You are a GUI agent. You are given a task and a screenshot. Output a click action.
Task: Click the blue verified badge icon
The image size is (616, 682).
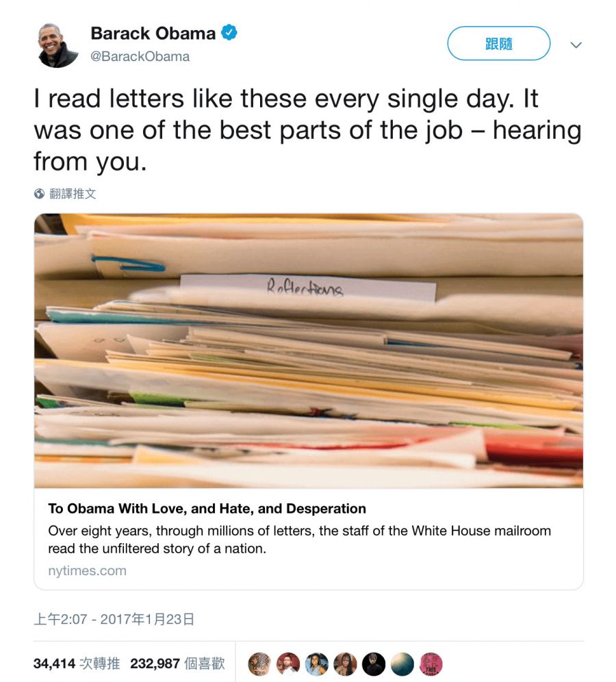[229, 33]
